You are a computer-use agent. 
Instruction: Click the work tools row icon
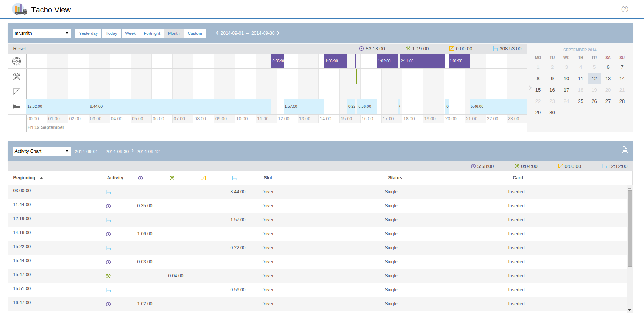(x=17, y=76)
